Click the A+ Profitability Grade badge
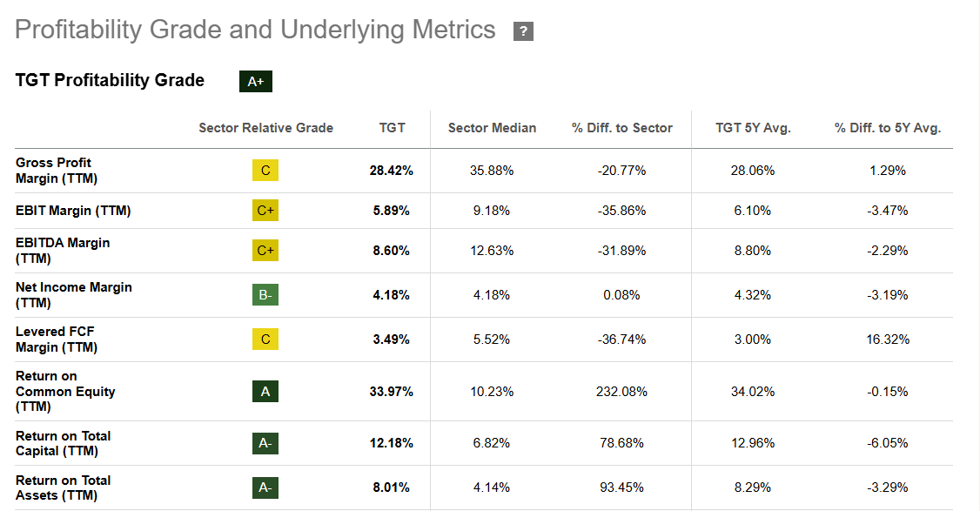Screen dimensions: 980x511 point(256,82)
